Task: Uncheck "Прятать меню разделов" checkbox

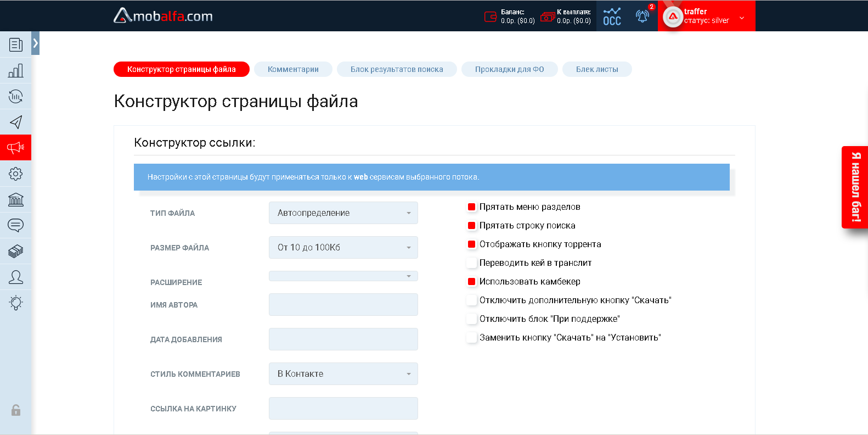Action: pos(471,207)
